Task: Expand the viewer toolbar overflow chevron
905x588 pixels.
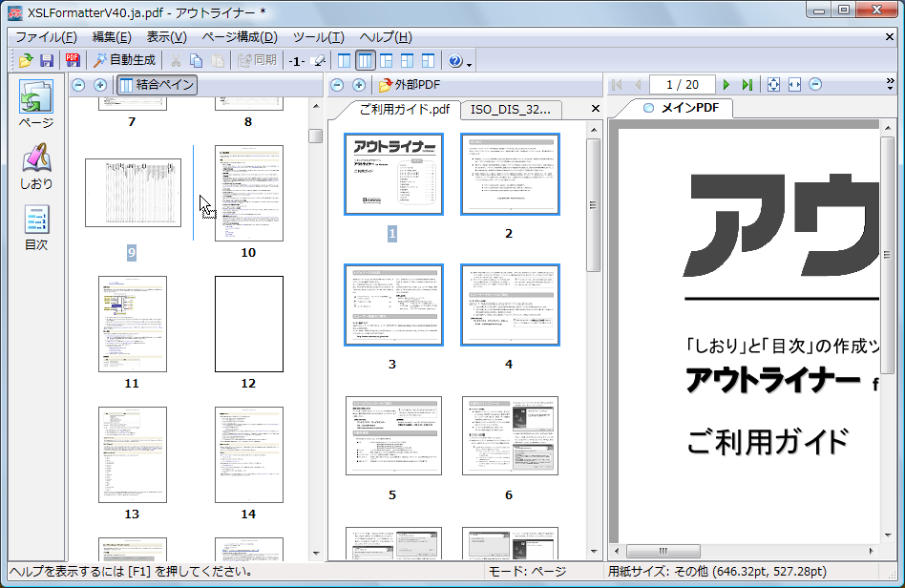Action: coord(890,85)
